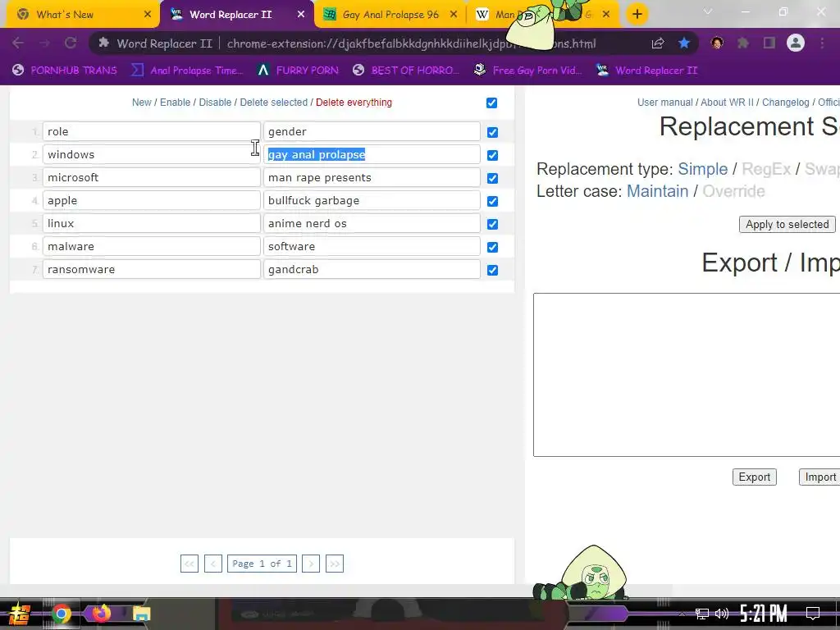The image size is (840, 630).
Task: Select RegEx replacement type
Action: [766, 169]
